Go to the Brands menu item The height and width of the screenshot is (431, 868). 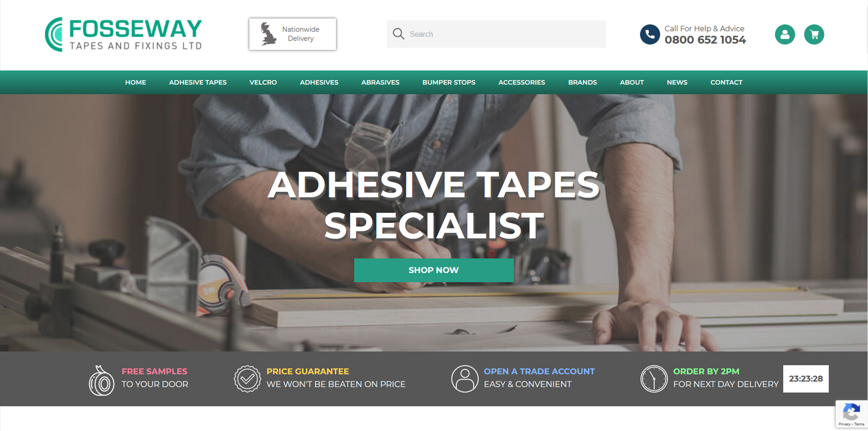582,82
